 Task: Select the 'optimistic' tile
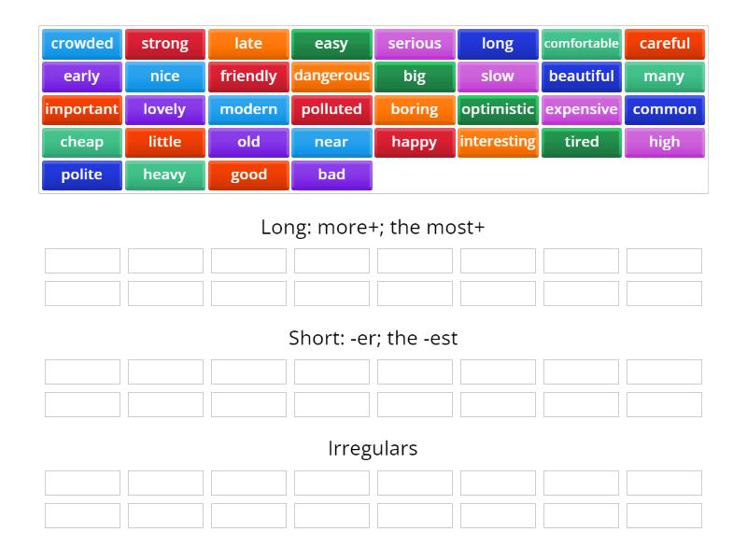point(498,109)
